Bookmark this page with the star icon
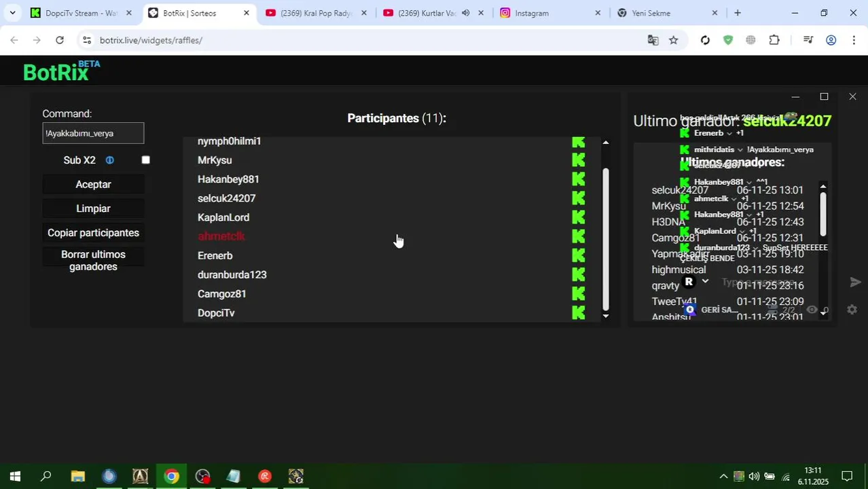 [x=673, y=40]
